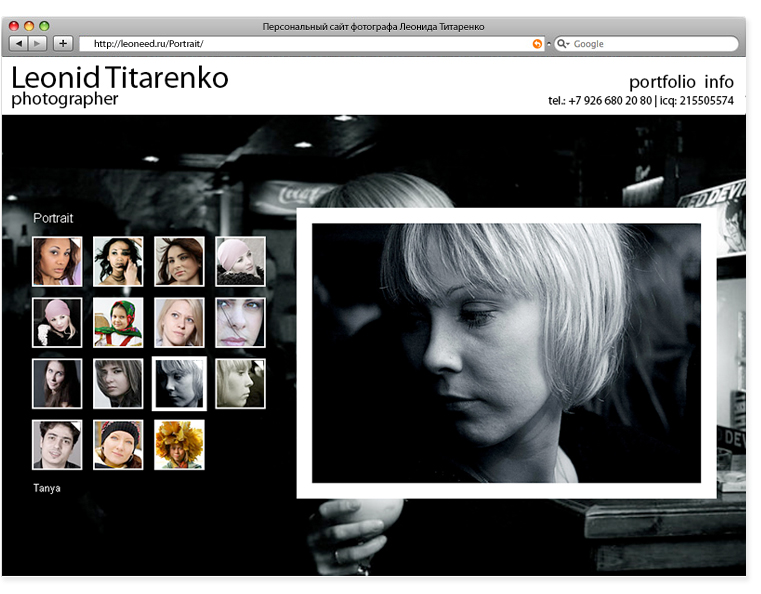Click the Leonid Titarenko site title
The width and height of the screenshot is (761, 594).
coord(119,78)
